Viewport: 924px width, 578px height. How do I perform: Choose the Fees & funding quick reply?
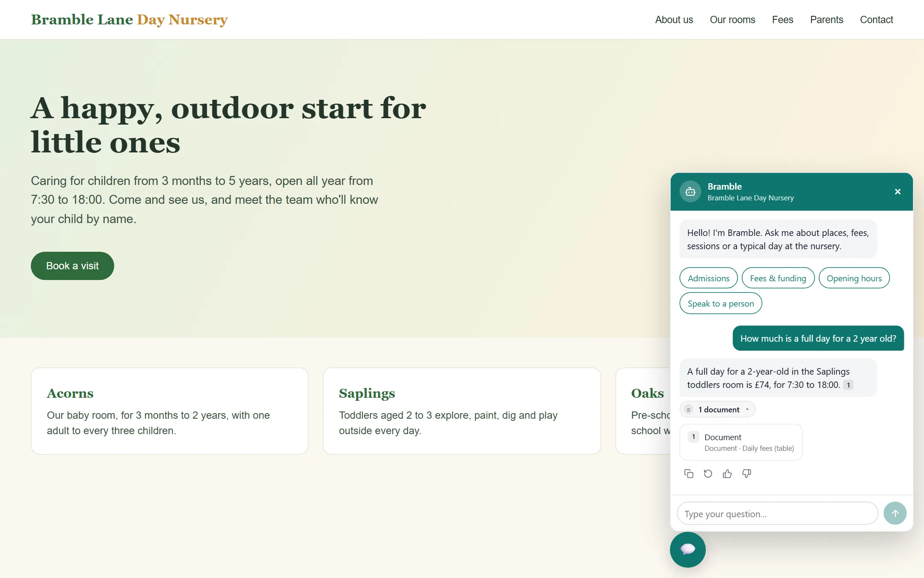pos(778,278)
